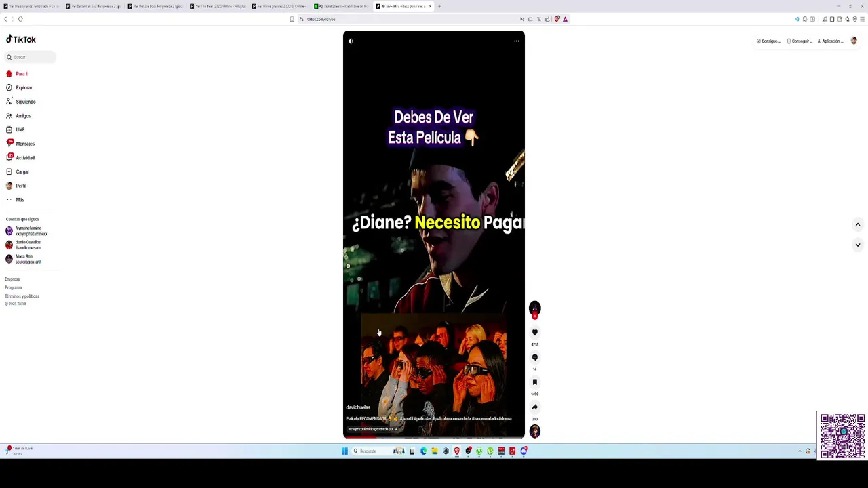Save the video with the bookmark icon
868x488 pixels.
[x=534, y=382]
